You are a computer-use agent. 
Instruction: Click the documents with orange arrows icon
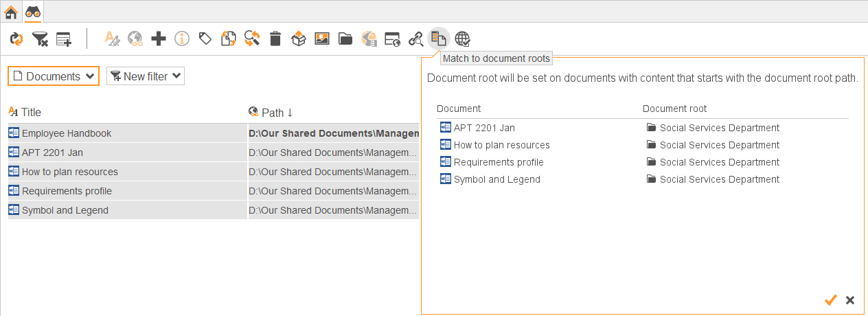[229, 38]
